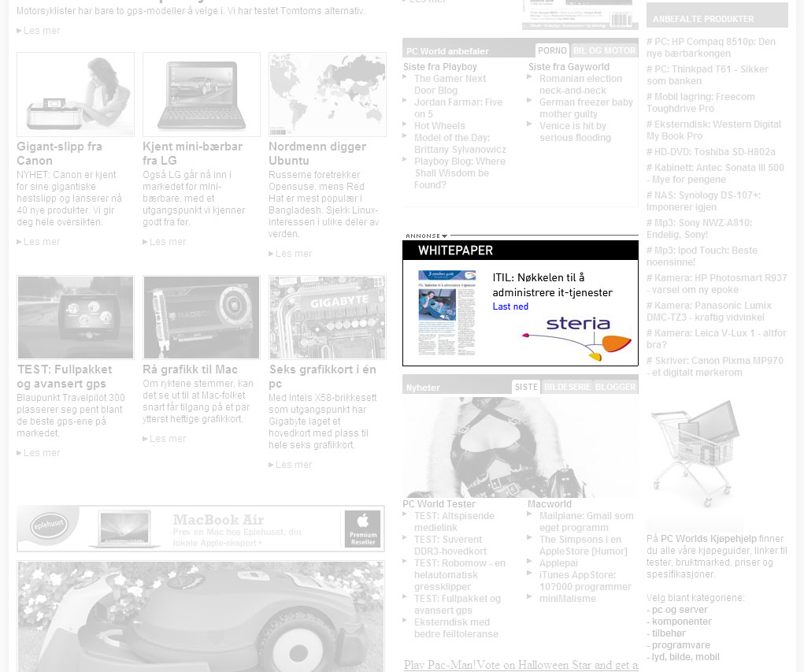Click 'Les mer' under the Canon article

(x=39, y=242)
